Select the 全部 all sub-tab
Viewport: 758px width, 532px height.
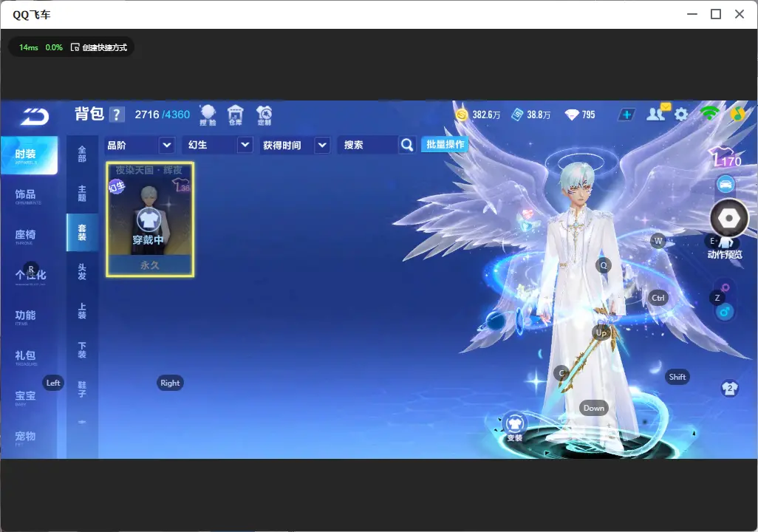[82, 154]
